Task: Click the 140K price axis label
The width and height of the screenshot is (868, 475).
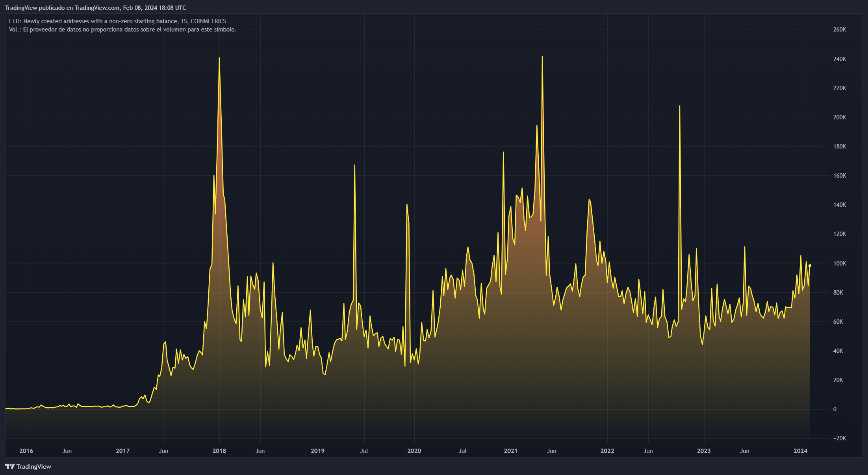Action: pos(840,205)
